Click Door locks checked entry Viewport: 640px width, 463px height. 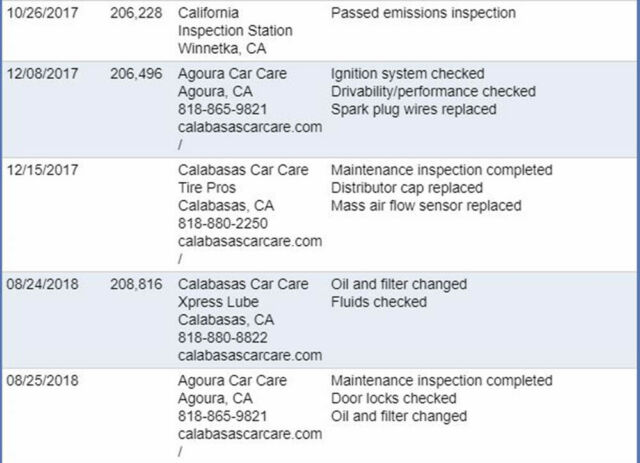pos(393,398)
